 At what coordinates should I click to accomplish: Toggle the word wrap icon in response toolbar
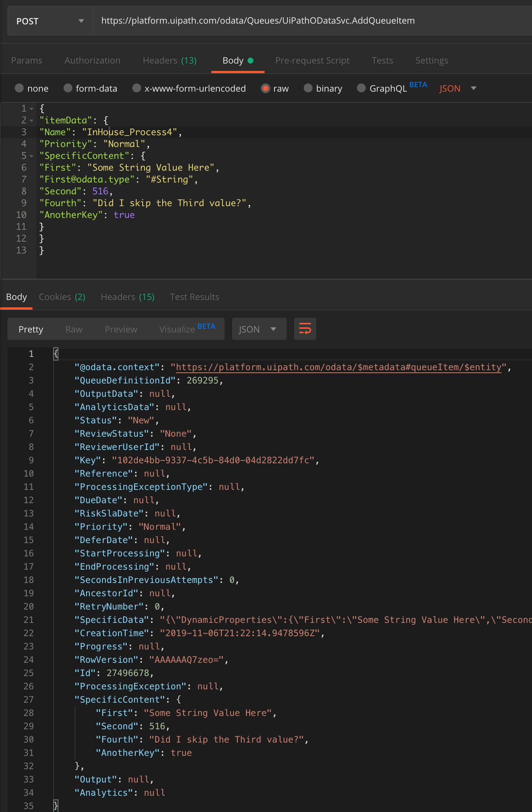[305, 328]
